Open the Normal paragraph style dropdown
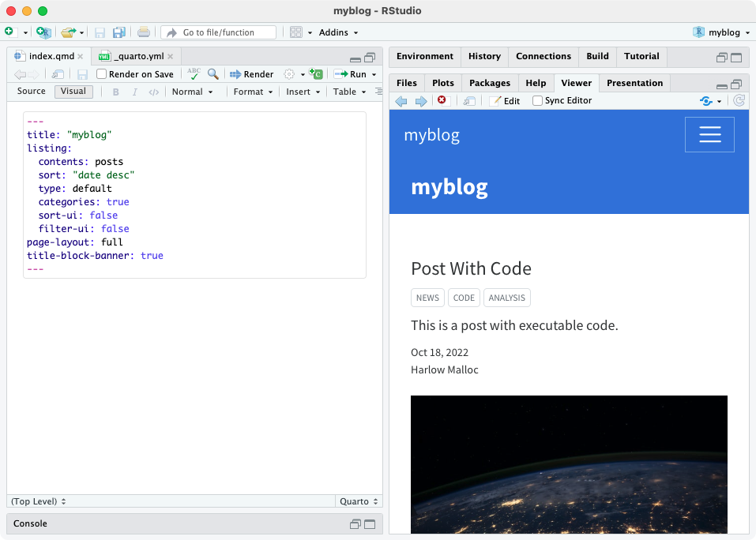756x540 pixels. 192,92
